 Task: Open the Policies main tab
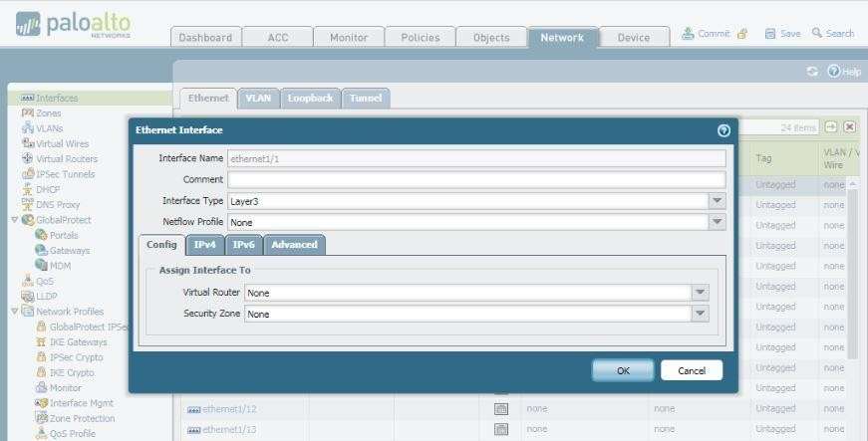coord(420,37)
